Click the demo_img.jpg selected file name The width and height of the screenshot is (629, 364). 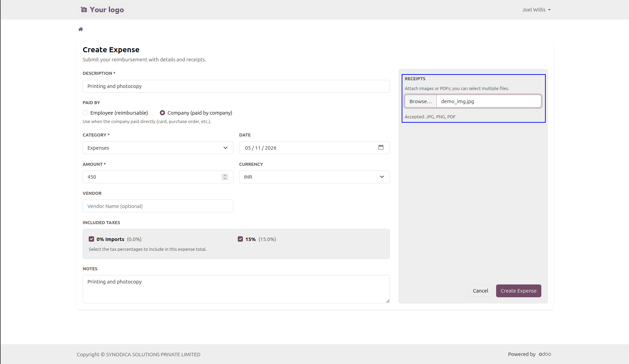[x=457, y=101]
